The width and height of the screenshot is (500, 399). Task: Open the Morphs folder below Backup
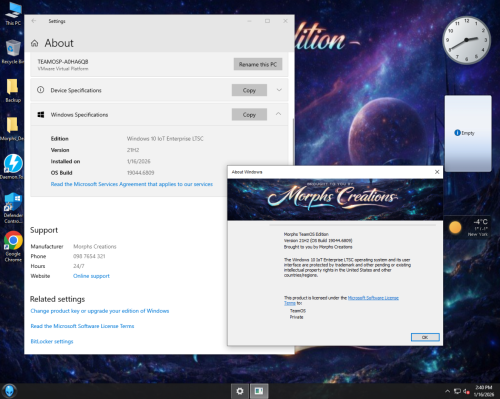click(x=13, y=129)
